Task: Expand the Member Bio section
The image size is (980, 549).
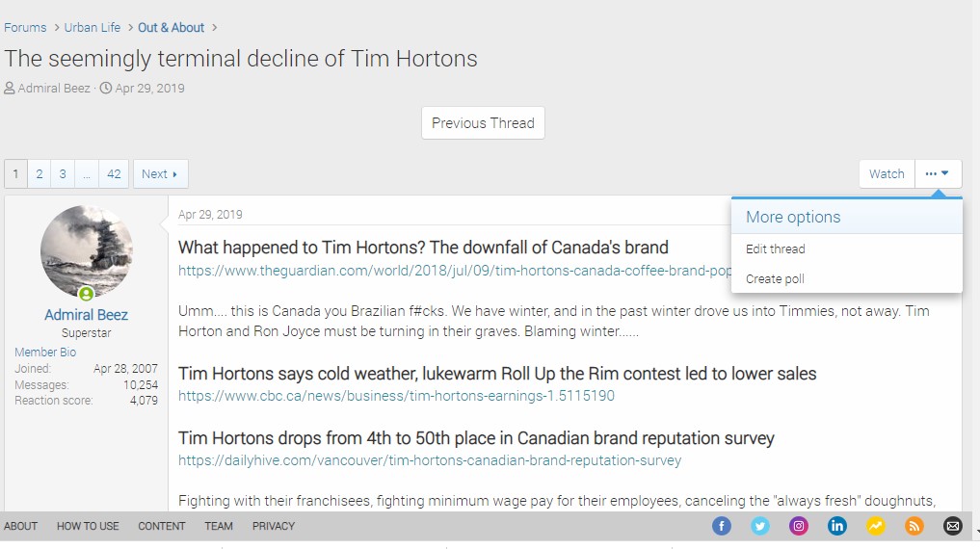Action: [45, 353]
